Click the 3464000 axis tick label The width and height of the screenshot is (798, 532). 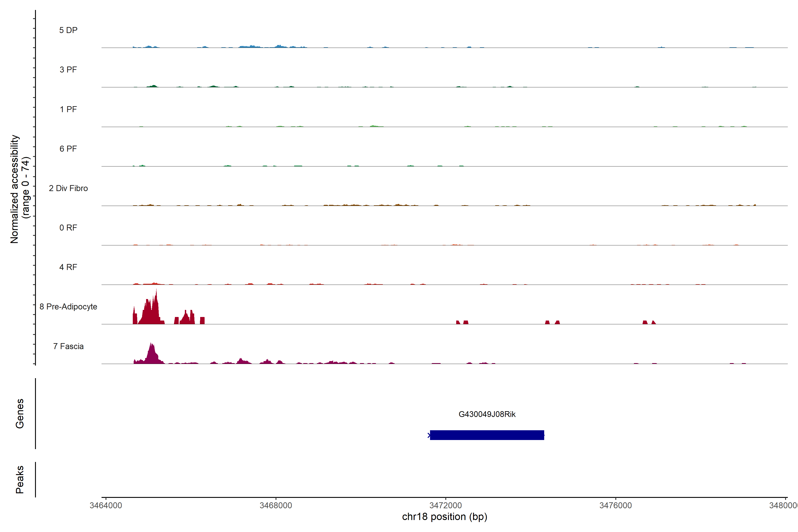(x=106, y=506)
